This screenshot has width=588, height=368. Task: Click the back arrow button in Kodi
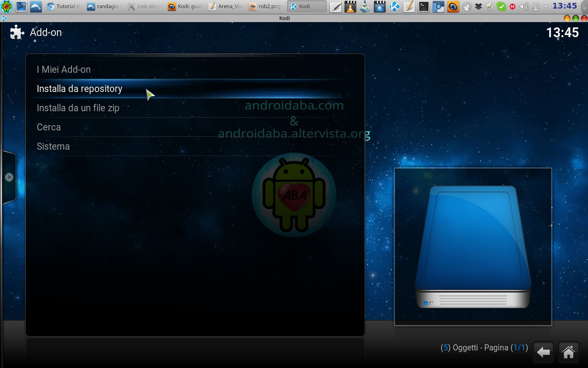[543, 352]
